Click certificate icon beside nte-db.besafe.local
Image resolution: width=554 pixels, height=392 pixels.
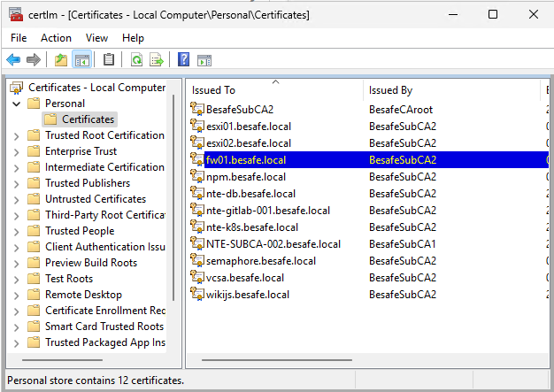click(197, 193)
